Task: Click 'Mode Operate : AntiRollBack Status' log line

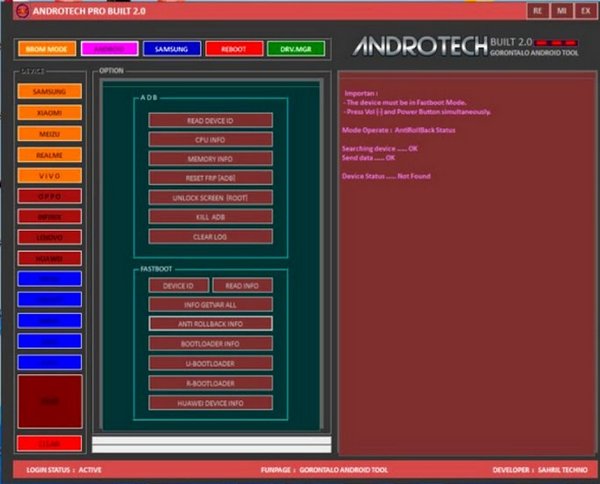Action: click(399, 130)
